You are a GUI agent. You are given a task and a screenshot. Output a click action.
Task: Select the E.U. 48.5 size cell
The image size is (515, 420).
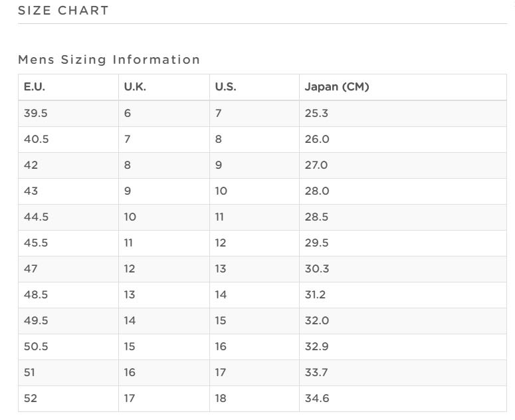pos(36,294)
